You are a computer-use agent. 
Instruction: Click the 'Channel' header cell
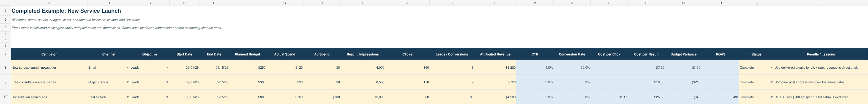pos(108,54)
